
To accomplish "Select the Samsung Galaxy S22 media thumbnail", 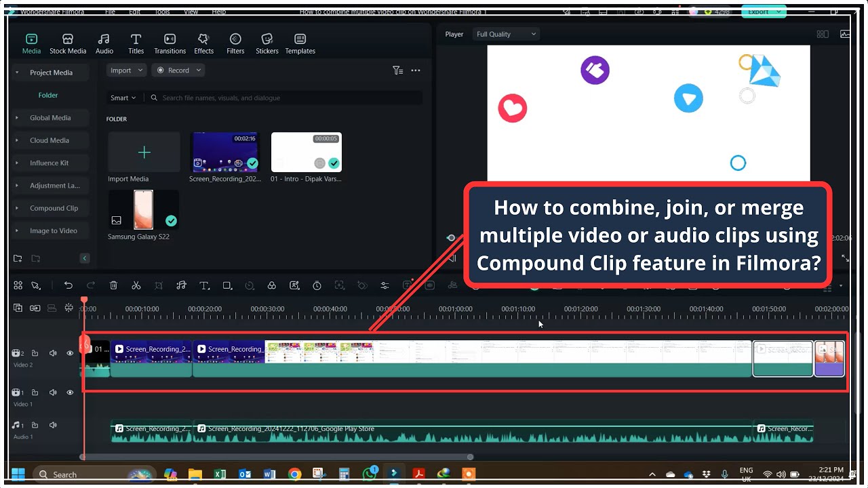I will pyautogui.click(x=143, y=209).
